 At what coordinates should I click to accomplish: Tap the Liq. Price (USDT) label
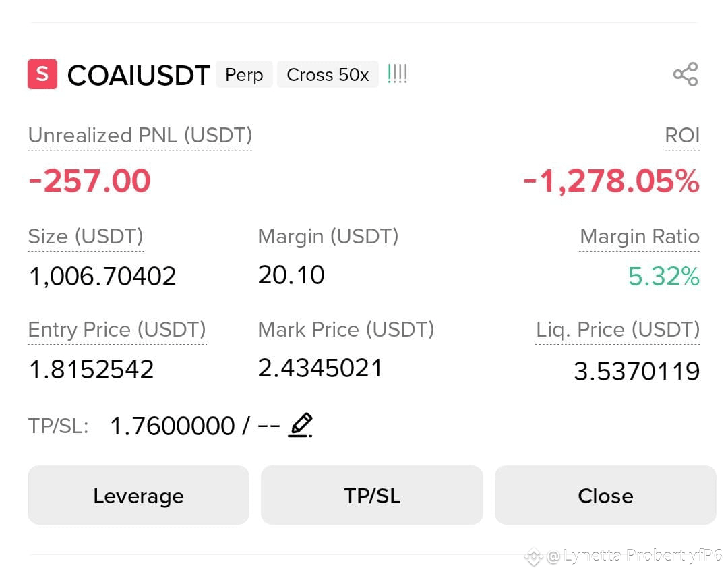coord(617,331)
